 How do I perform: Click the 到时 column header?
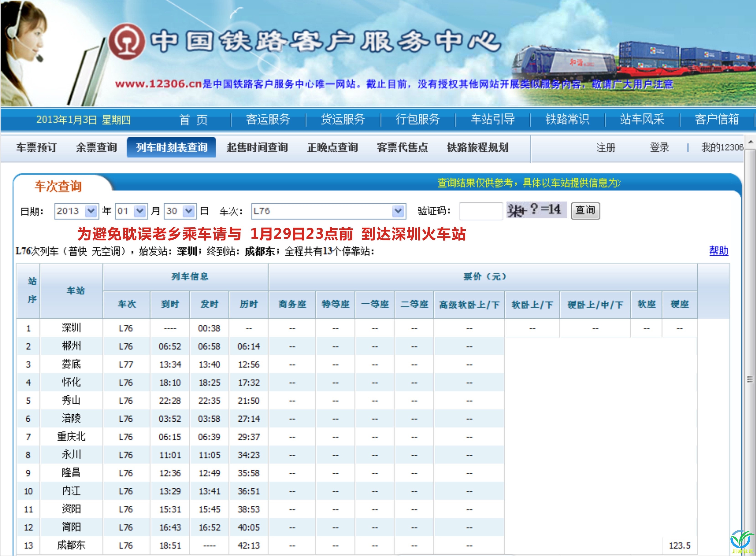click(x=170, y=304)
